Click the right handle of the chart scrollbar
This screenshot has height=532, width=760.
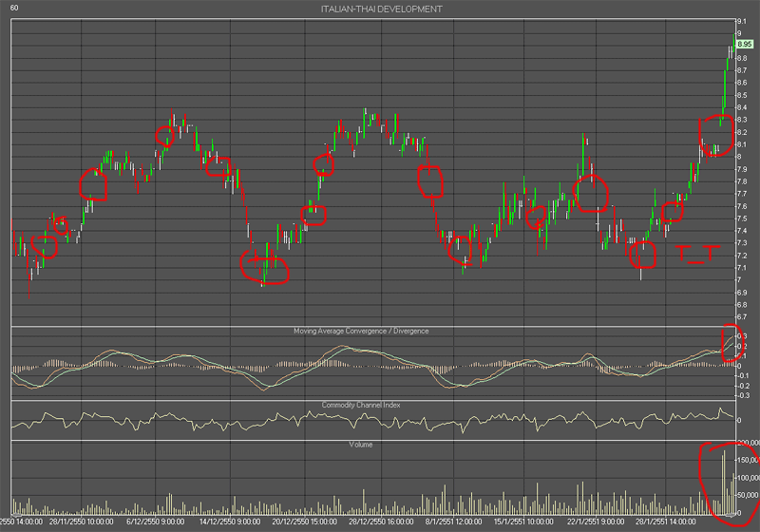click(x=730, y=514)
